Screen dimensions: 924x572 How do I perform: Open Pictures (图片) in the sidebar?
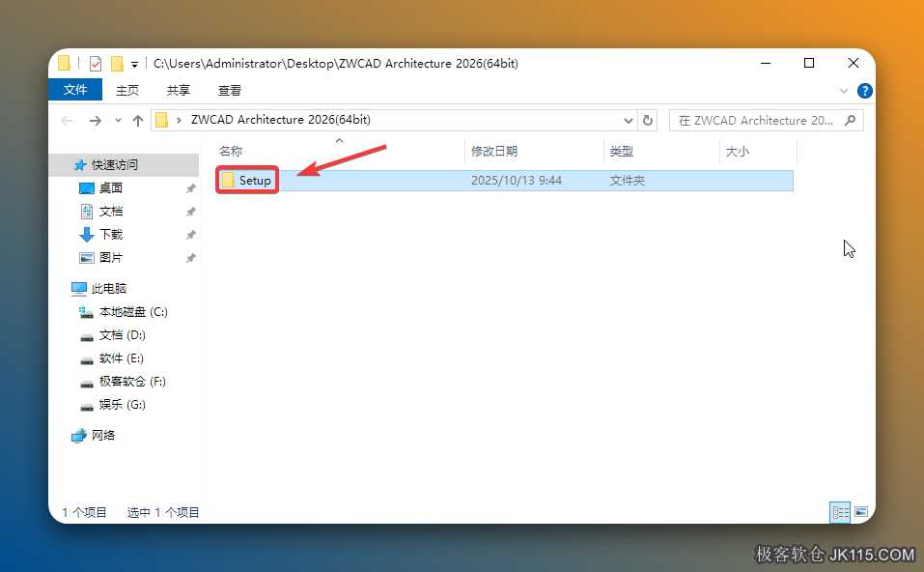click(111, 258)
